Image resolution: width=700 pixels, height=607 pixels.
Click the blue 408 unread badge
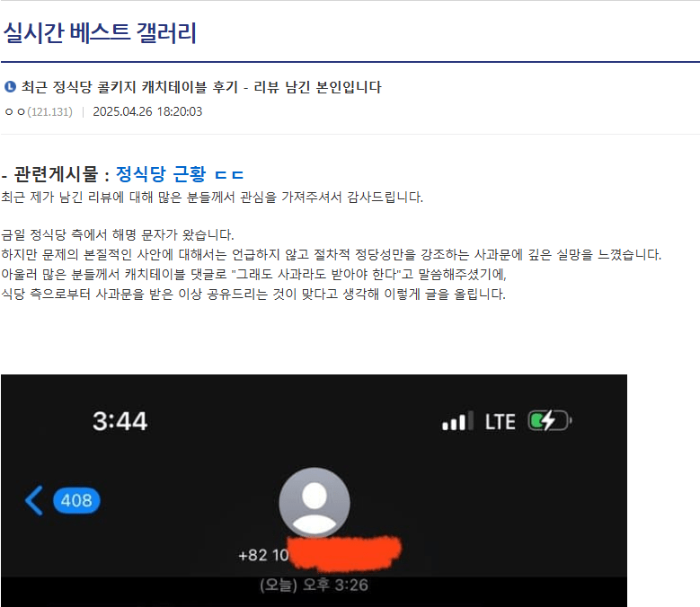76,500
